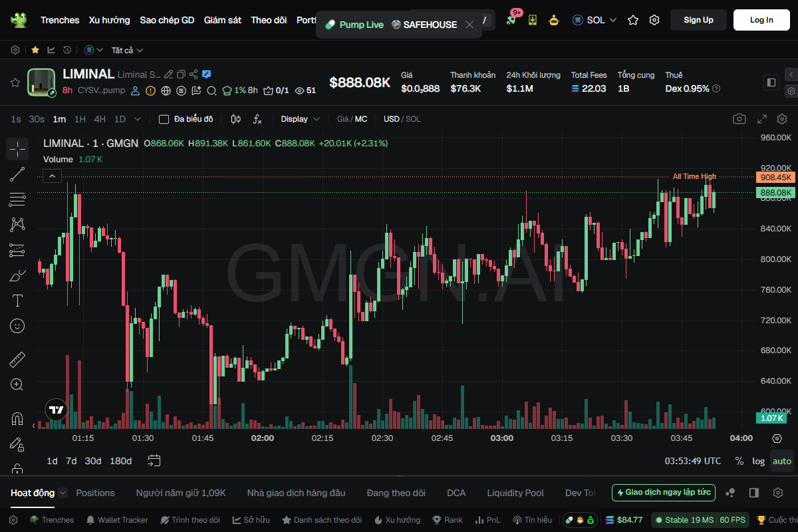Expand the Hoạt động tab dropdown arrow
The image size is (798, 532).
pos(63,493)
